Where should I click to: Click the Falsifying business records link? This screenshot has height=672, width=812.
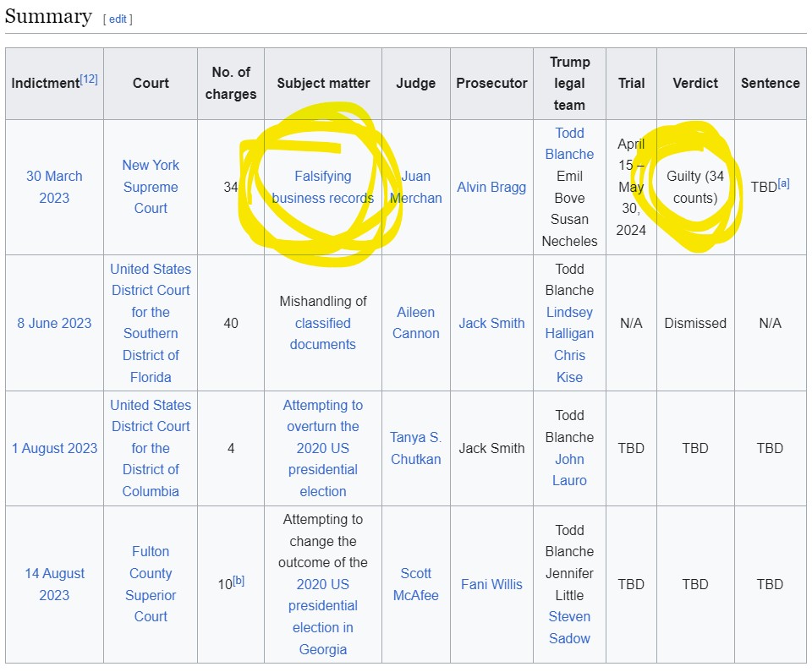322,187
